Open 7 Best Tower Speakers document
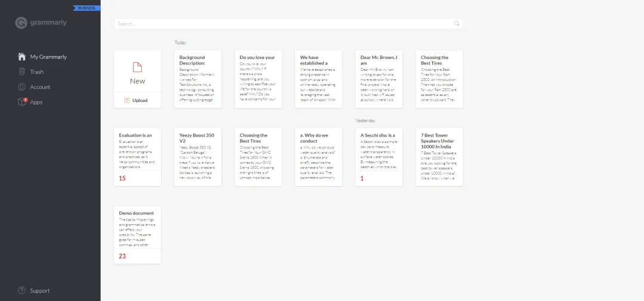644x301 pixels. point(439,157)
